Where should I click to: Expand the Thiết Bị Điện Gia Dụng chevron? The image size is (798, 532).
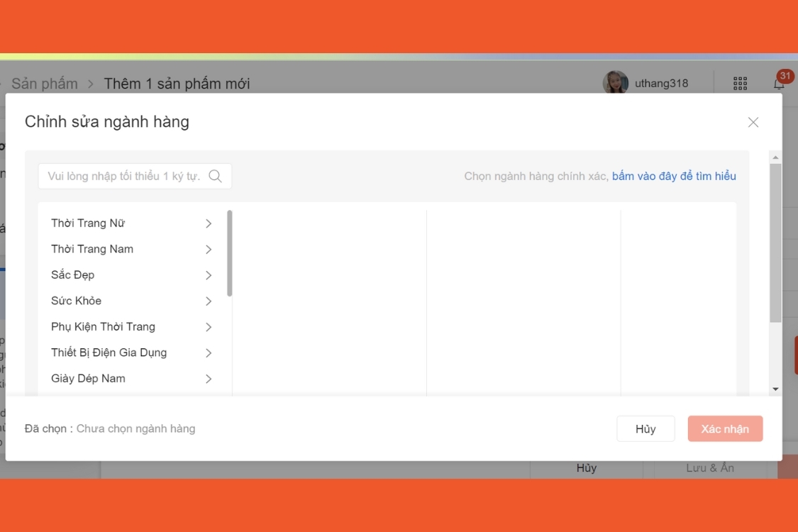(x=208, y=353)
